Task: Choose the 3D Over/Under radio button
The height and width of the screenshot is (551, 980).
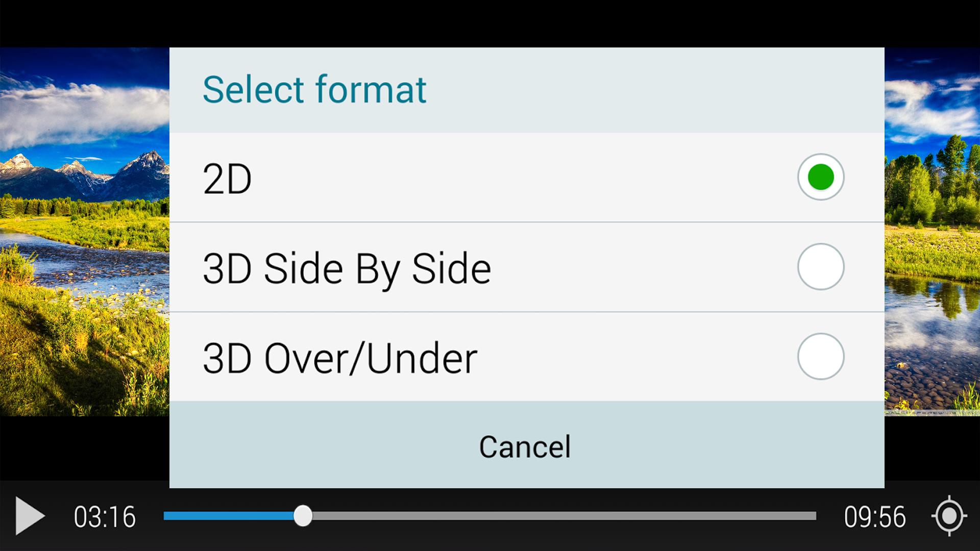Action: (821, 356)
